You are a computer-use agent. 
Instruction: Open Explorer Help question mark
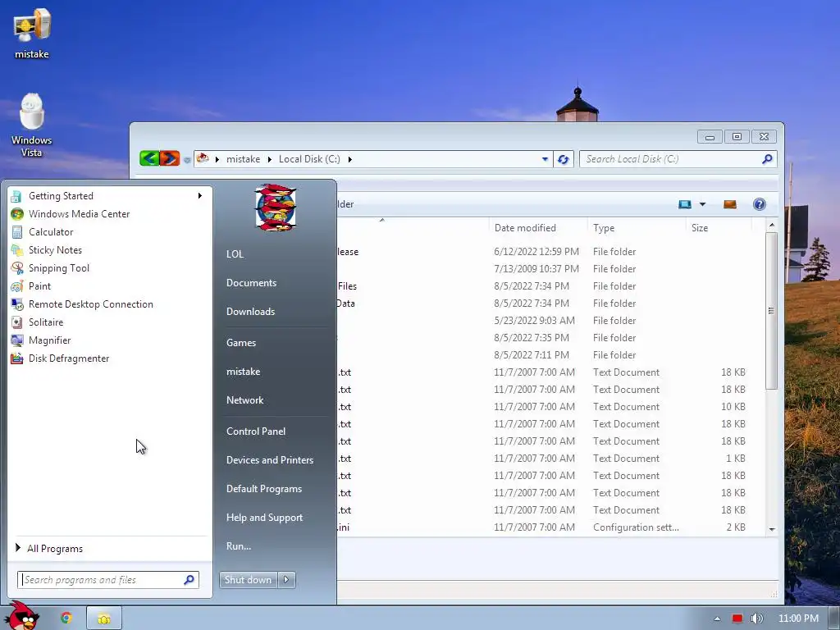[759, 204]
